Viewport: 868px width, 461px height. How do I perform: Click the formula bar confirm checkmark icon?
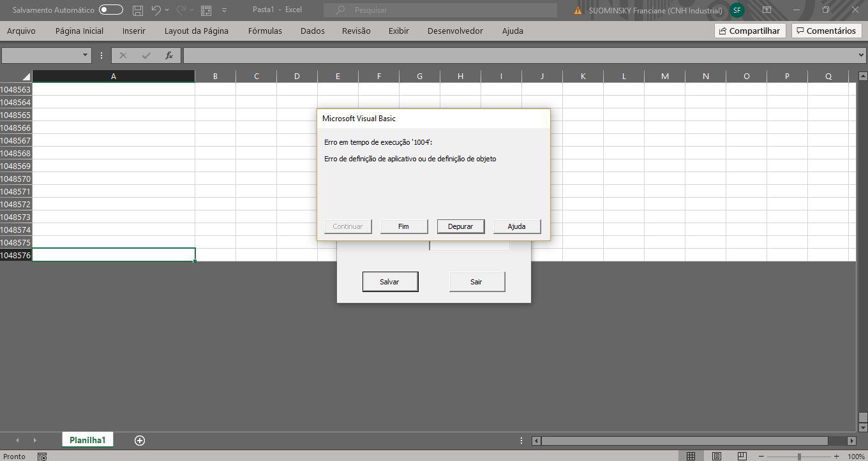(146, 55)
